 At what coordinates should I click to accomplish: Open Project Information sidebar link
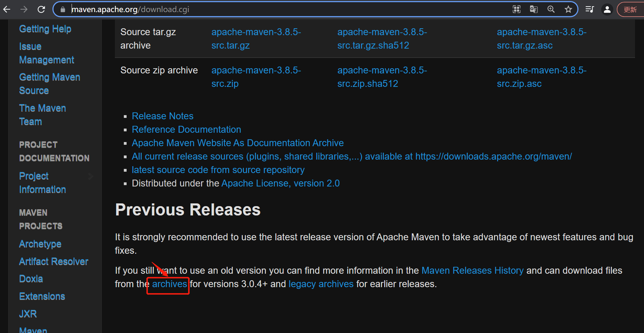pyautogui.click(x=42, y=183)
